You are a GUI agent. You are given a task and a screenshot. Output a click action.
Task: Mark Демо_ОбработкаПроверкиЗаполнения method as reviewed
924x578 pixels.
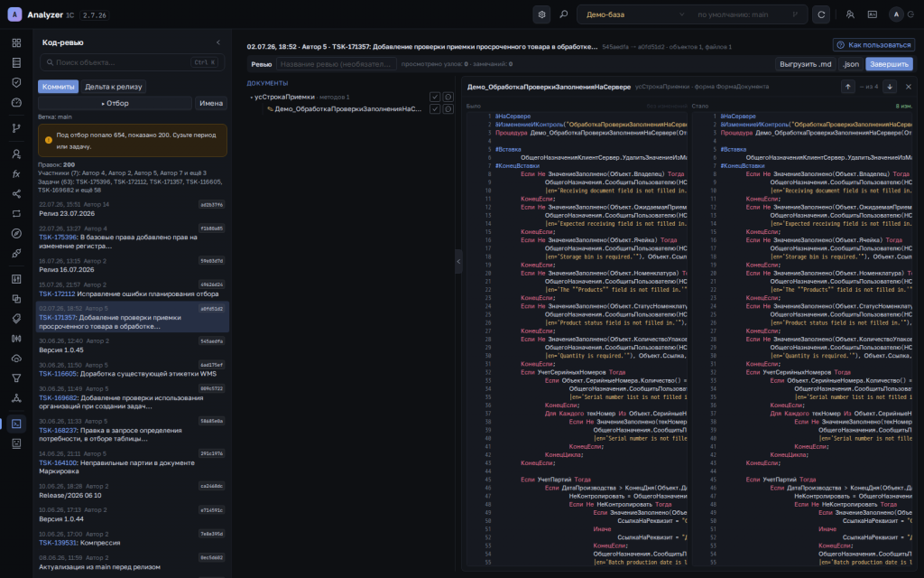pyautogui.click(x=435, y=109)
